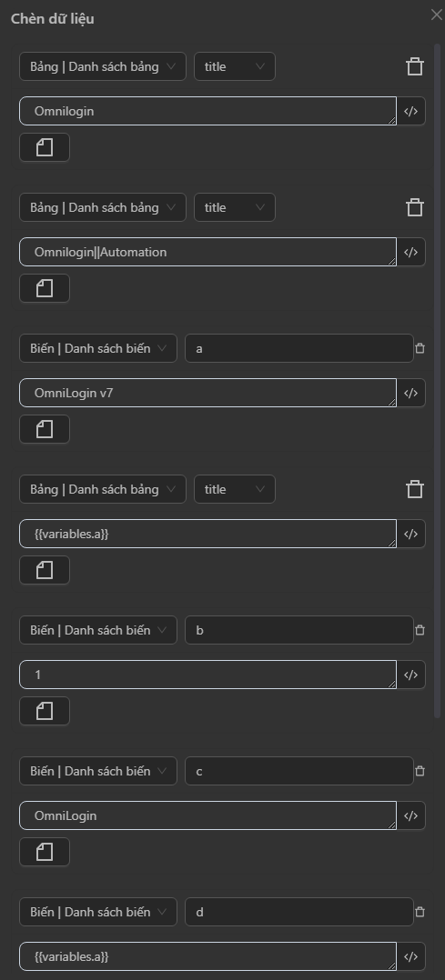
Task: Open code editor for the Omnilogin value
Action: pyautogui.click(x=410, y=111)
